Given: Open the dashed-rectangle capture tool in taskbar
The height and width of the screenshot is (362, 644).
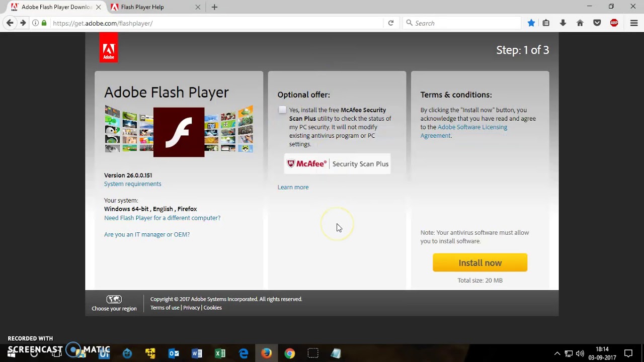Looking at the screenshot, I should point(313,353).
